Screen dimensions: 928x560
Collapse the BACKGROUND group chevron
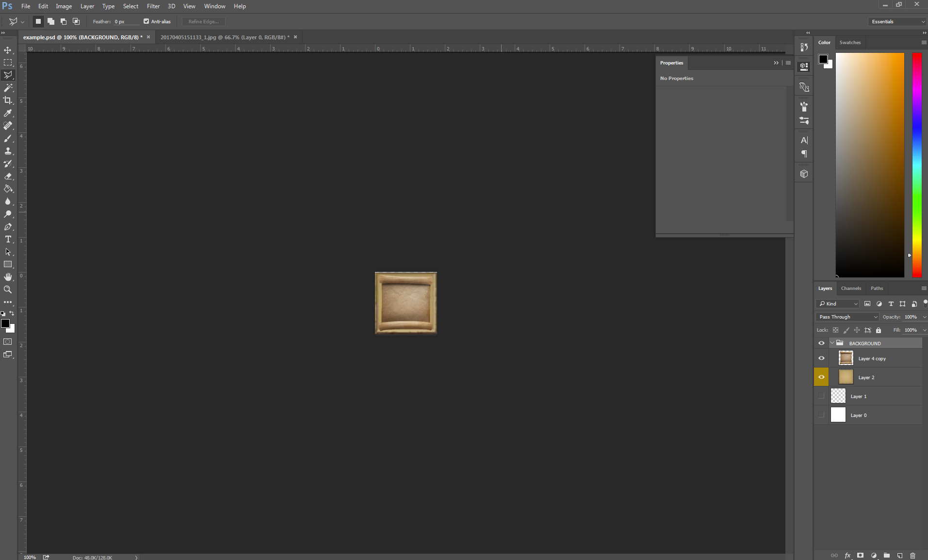pos(832,343)
